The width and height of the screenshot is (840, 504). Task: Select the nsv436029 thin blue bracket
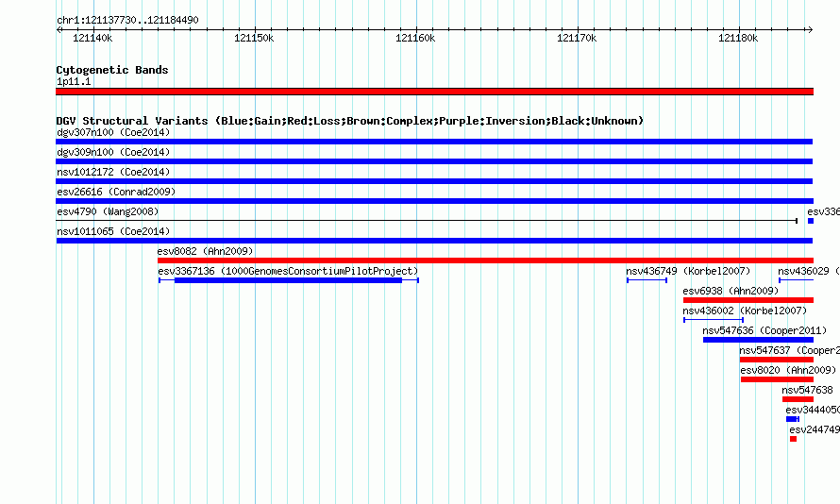[x=796, y=280]
